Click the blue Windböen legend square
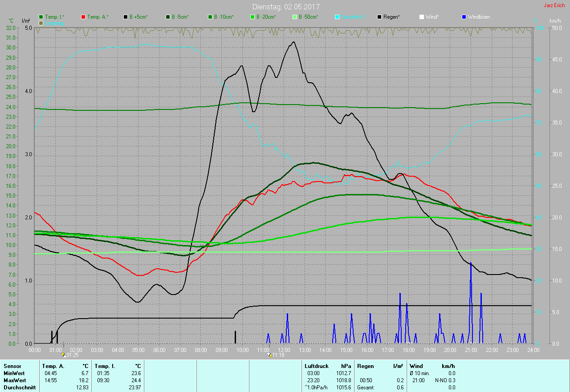 (x=464, y=17)
